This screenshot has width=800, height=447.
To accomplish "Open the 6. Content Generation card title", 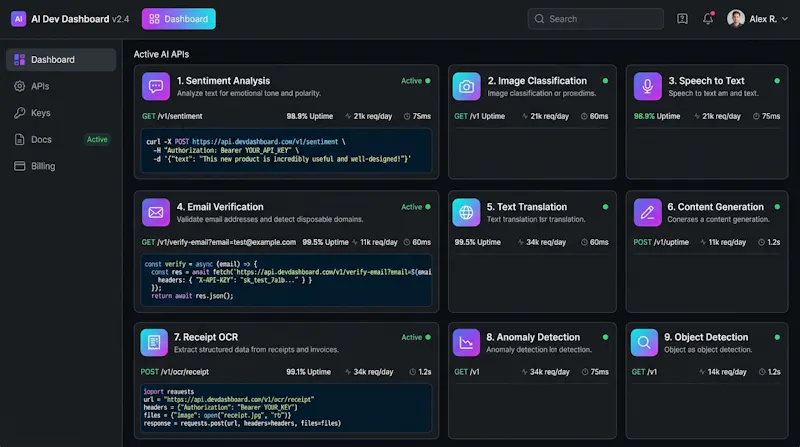I will 716,207.
